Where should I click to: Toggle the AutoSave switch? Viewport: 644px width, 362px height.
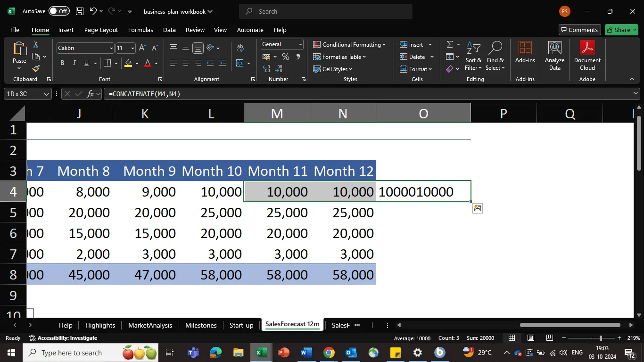tap(59, 11)
